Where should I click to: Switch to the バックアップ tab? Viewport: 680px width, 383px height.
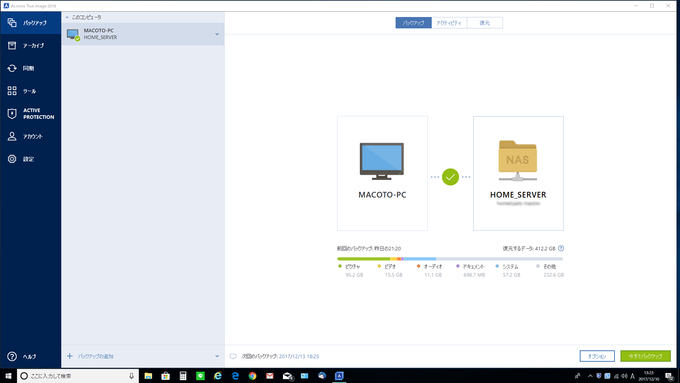[x=413, y=23]
